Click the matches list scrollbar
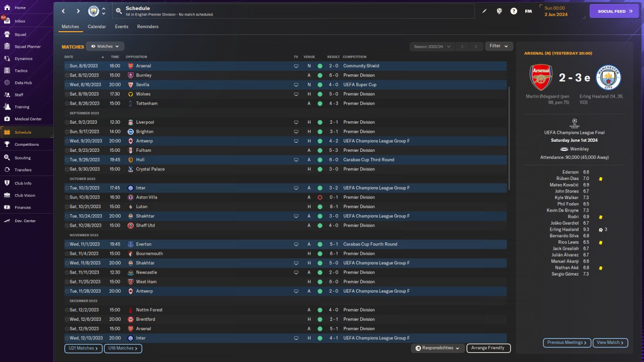 (510, 138)
